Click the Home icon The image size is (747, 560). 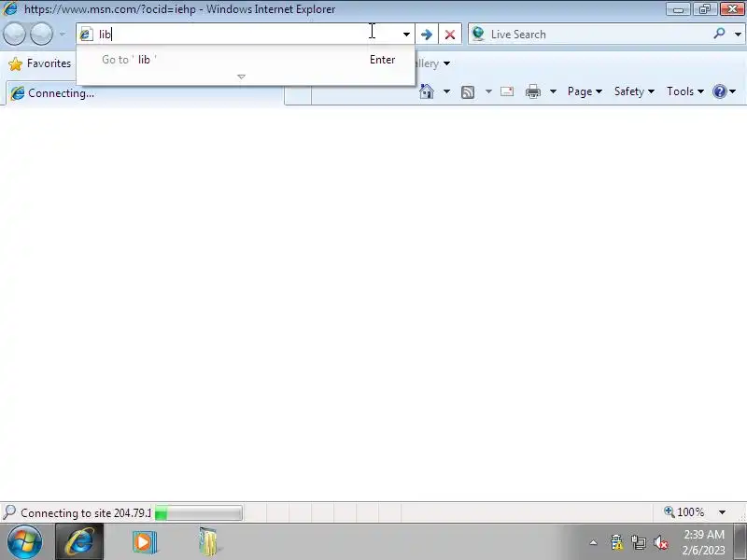tap(427, 91)
